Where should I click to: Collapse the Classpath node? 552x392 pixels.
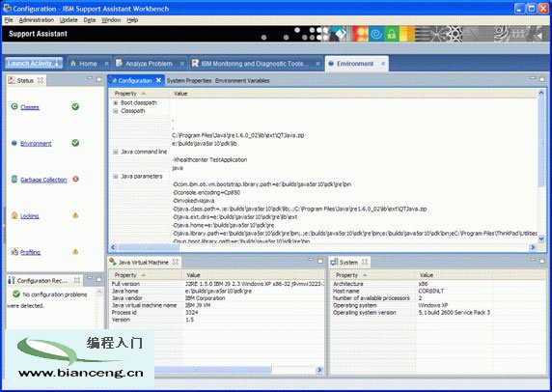(116, 111)
